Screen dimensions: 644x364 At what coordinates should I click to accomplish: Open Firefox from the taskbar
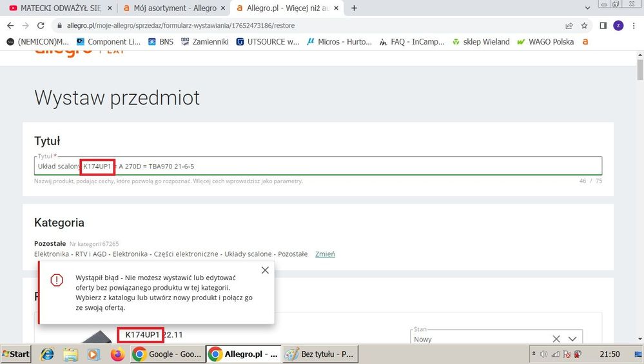point(117,354)
